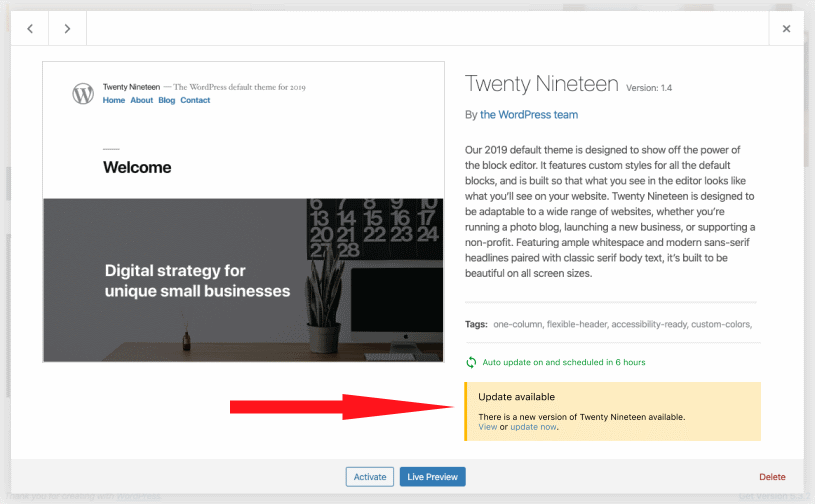Click the WordPress logo in theme preview
Screen dimensions: 815x504
83,94
